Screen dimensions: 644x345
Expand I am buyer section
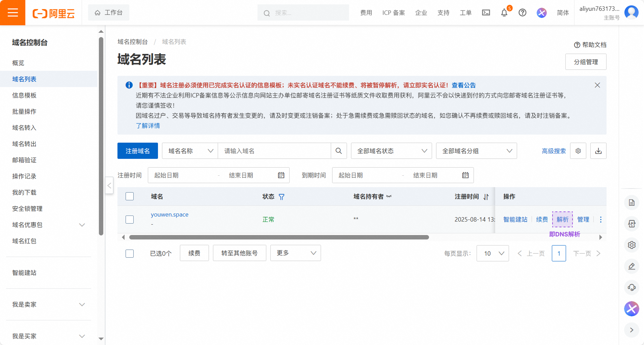(x=82, y=336)
